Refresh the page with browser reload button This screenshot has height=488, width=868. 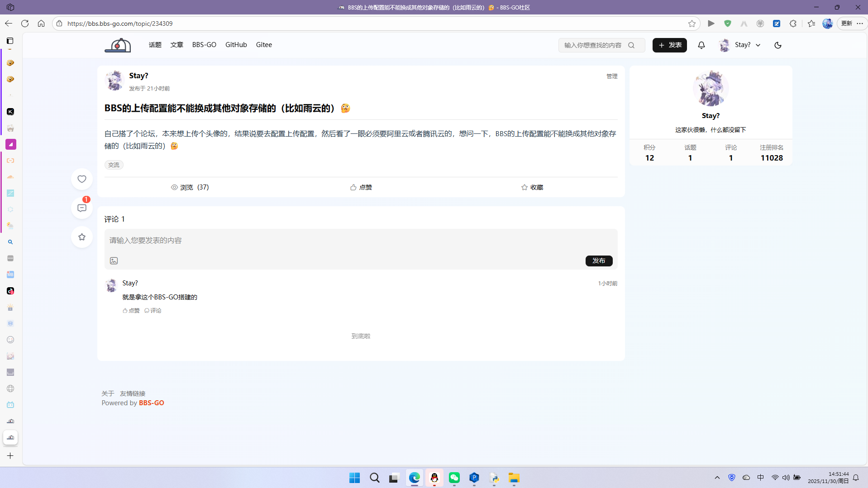point(25,24)
